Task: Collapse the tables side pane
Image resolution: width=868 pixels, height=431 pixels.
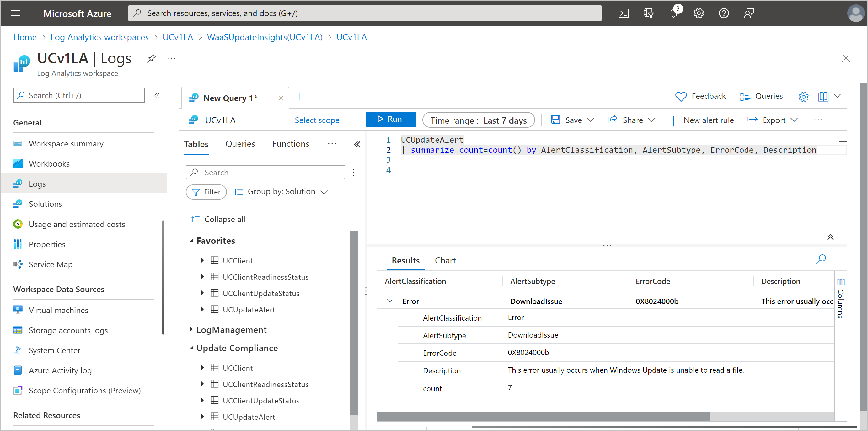Action: coord(357,145)
